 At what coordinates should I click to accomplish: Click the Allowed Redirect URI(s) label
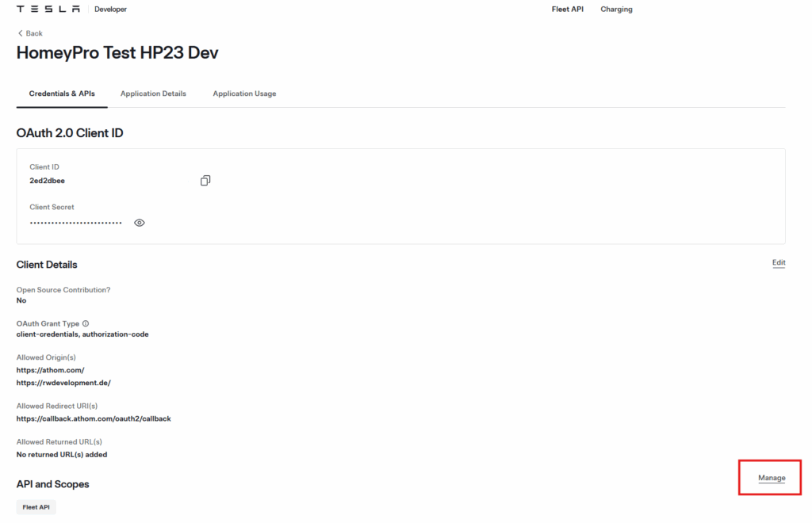(x=57, y=406)
